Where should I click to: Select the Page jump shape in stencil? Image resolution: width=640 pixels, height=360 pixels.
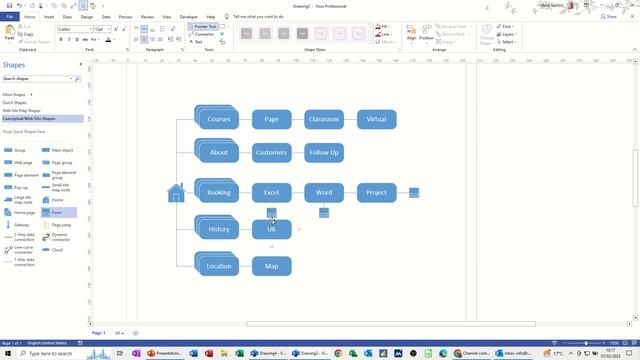point(57,225)
